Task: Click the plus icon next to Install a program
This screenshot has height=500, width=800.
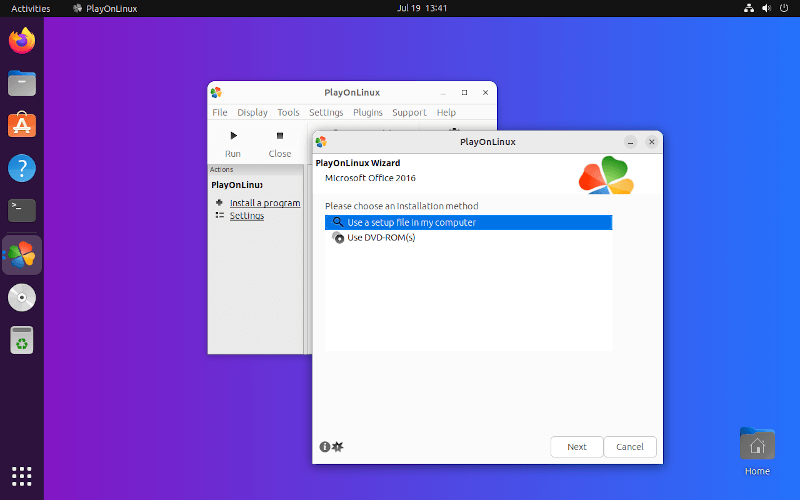Action: 219,203
